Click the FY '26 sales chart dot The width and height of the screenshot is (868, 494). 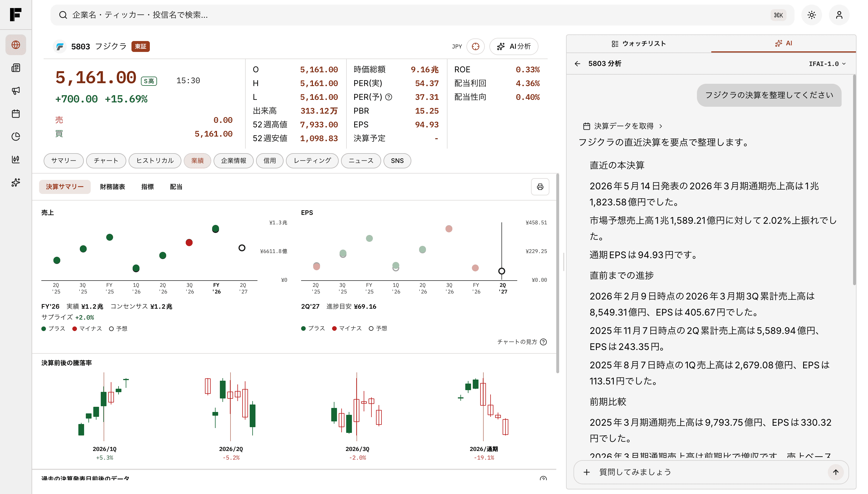215,229
